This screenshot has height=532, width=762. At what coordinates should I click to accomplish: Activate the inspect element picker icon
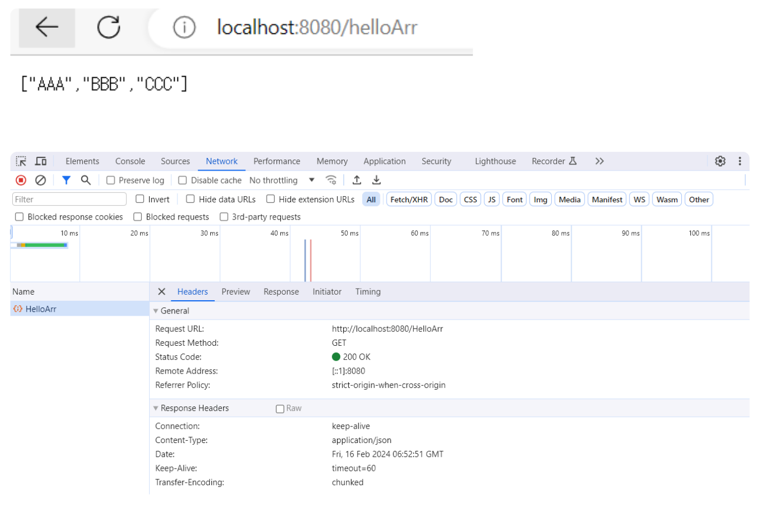(21, 161)
